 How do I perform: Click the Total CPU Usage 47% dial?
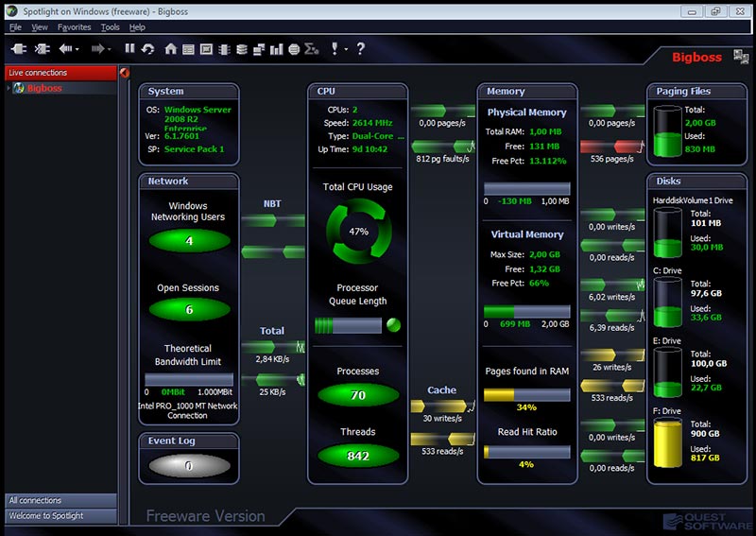pos(359,231)
